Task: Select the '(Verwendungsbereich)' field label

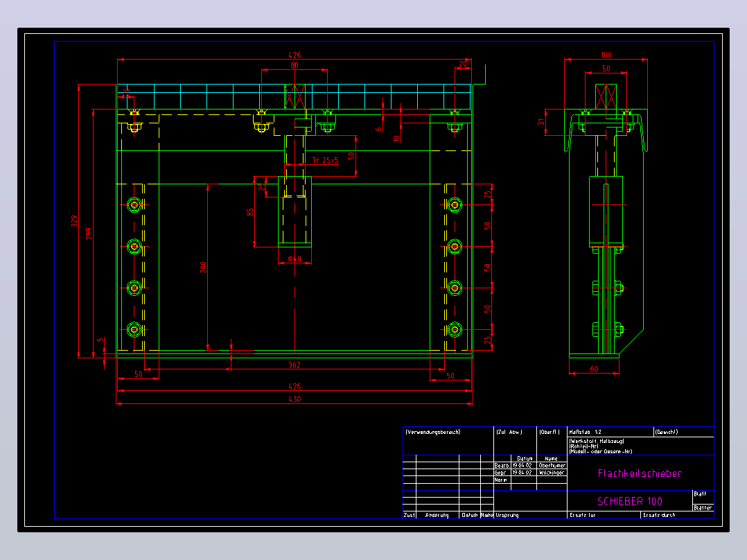Action: 432,432
